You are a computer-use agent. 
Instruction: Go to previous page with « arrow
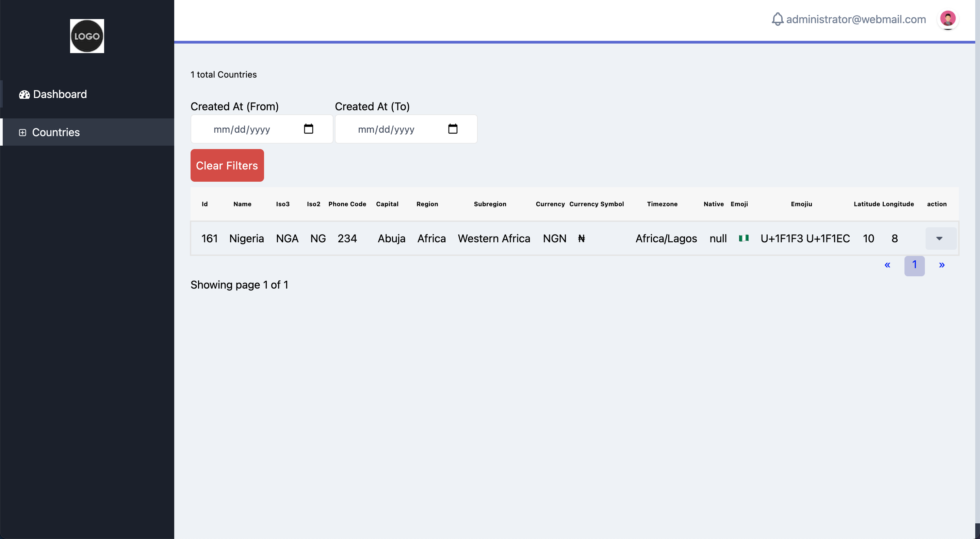[x=887, y=265]
